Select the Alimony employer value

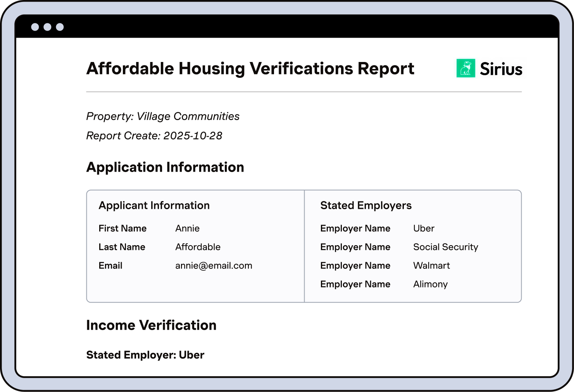[x=431, y=284]
